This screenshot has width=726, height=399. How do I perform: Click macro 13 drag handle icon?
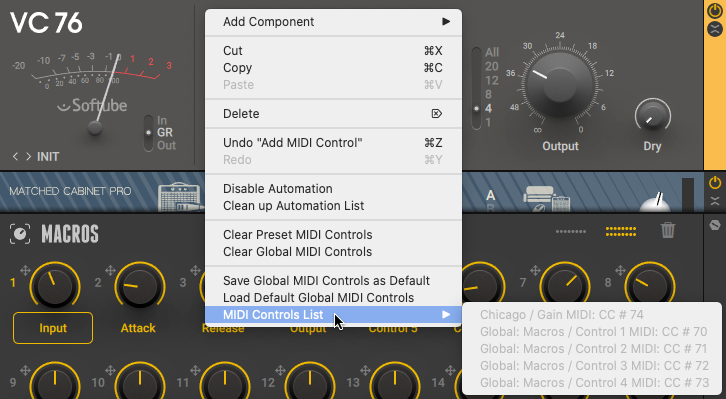[365, 370]
